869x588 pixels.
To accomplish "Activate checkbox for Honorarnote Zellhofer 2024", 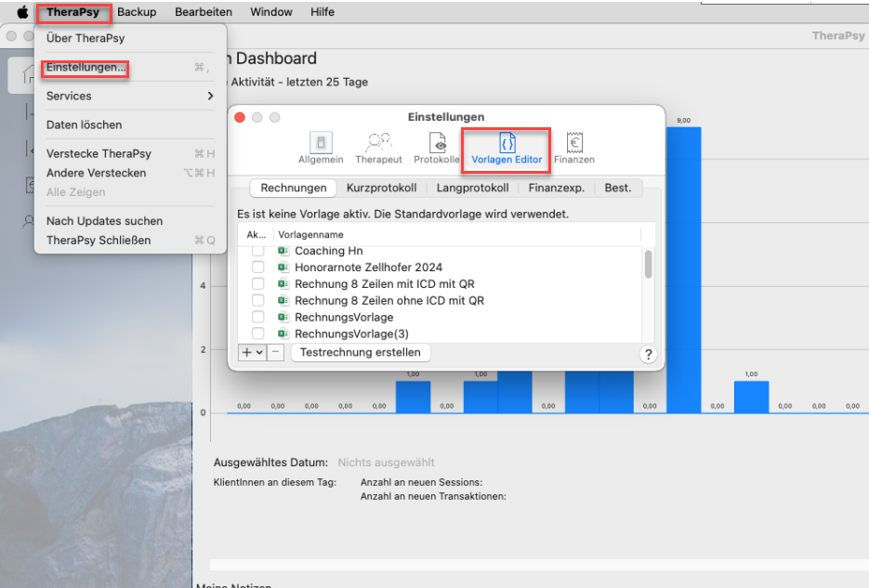I will (257, 268).
